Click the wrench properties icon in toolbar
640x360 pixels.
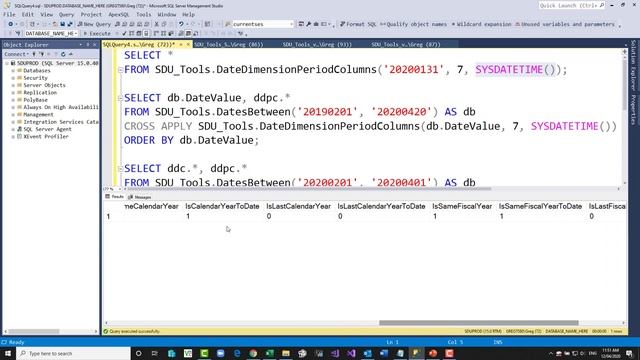coord(309,24)
